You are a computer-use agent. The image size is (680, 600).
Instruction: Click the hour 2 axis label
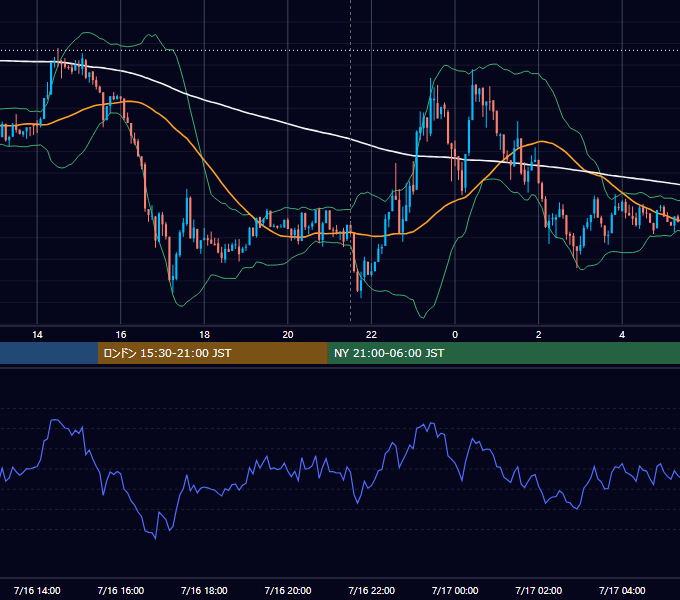pyautogui.click(x=539, y=335)
